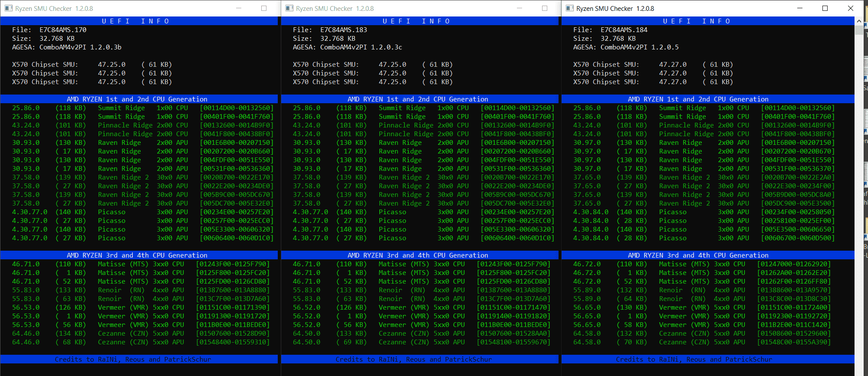
Task: Click the "3rd and 4th CPU Generation" header in the E7C84AMS.184 window
Action: click(698, 255)
